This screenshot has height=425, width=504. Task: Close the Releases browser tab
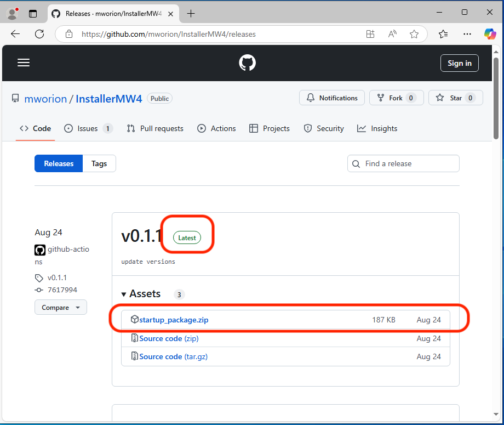[171, 14]
